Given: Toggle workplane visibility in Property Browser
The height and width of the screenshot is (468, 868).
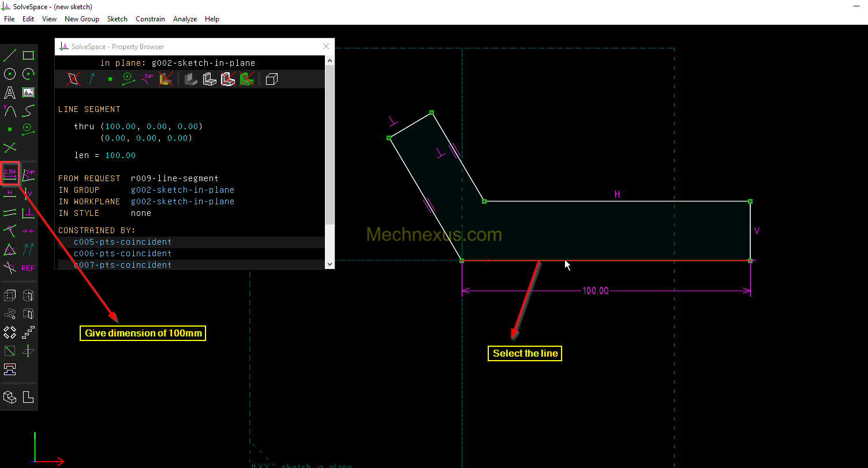Looking at the screenshot, I should [x=73, y=79].
